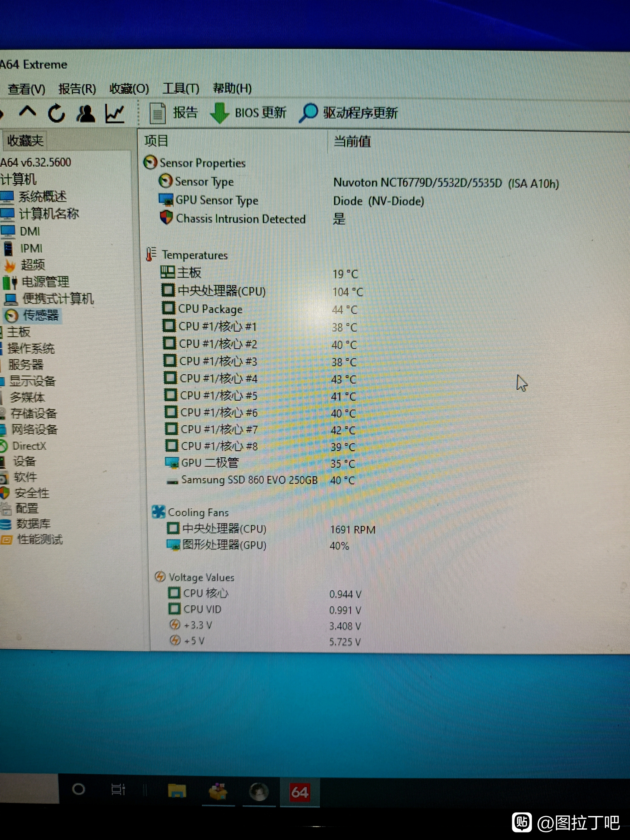Viewport: 630px width, 840px height.
Task: Select 存储设备 in the tree
Action: point(30,413)
